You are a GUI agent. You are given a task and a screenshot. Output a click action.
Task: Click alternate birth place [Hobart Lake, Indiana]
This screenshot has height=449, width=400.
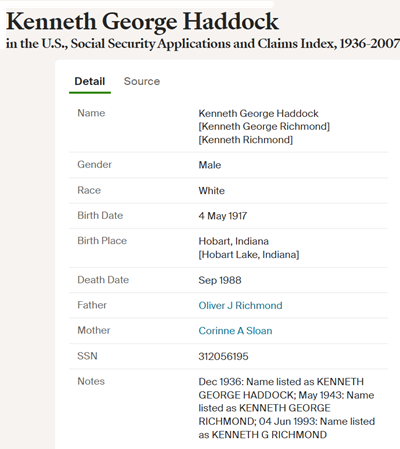click(x=249, y=255)
